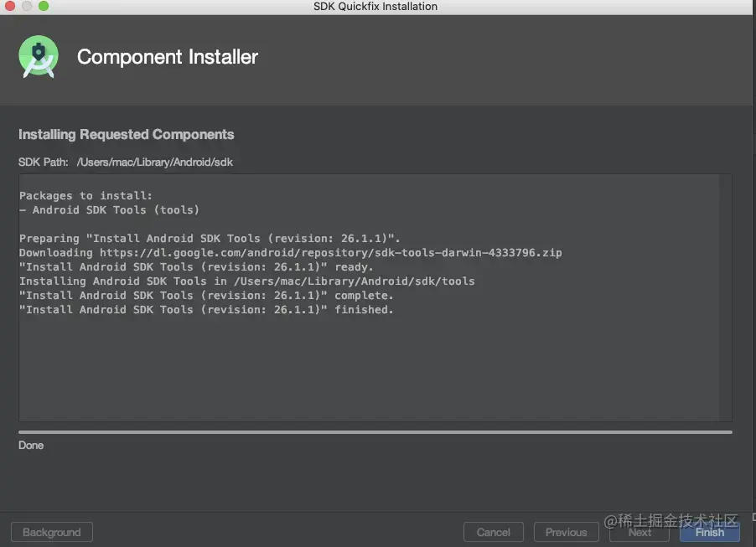
Task: Click the 'Component Installer' title
Action: pos(168,57)
